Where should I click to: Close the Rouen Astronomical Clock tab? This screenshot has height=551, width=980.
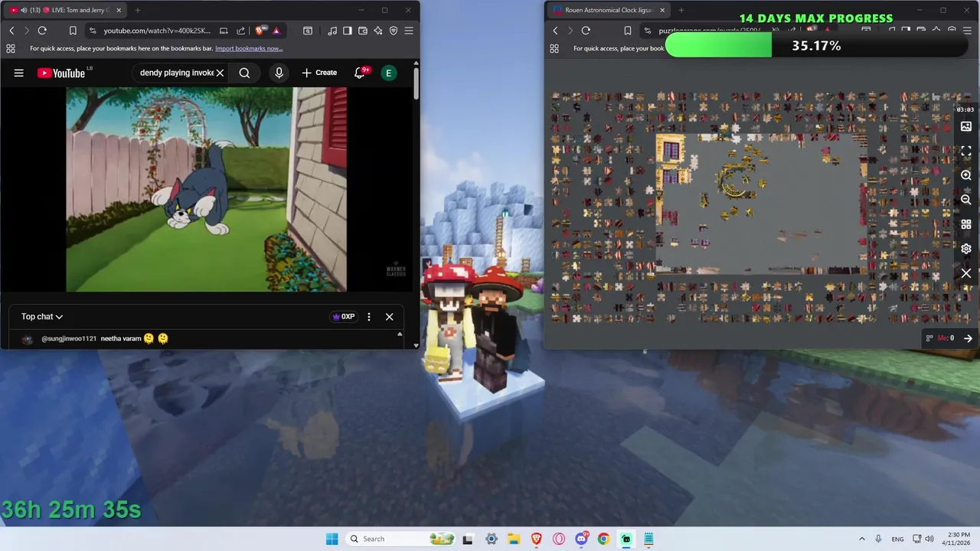[662, 10]
